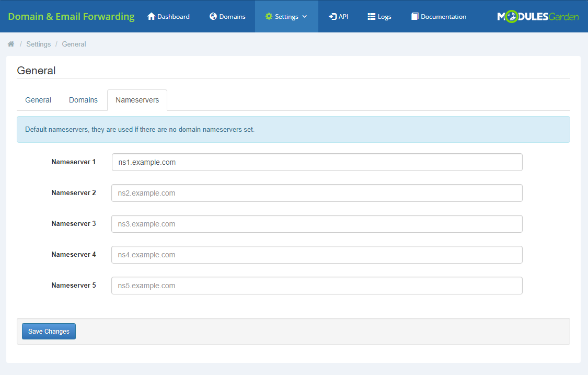The width and height of the screenshot is (588, 375).
Task: Click the Domain & Email Forwarding title
Action: (71, 17)
